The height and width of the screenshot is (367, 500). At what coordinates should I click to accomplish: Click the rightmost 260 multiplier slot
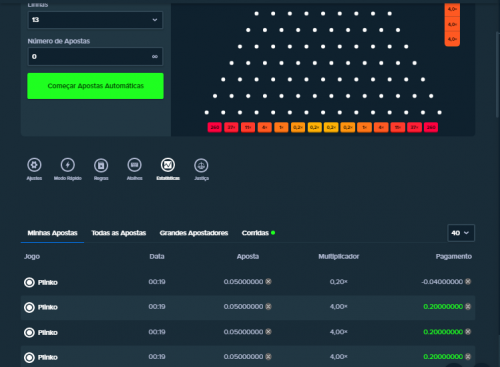click(x=431, y=127)
